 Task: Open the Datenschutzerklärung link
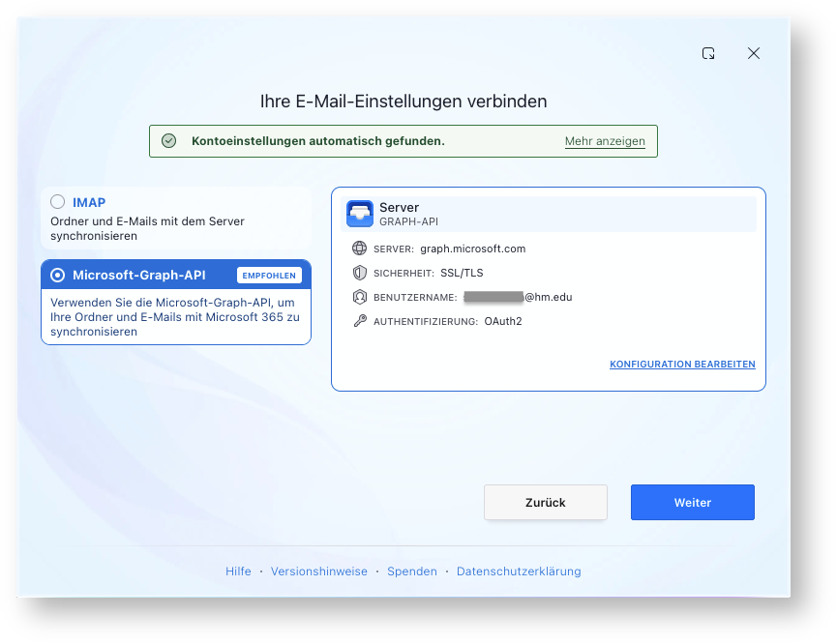point(519,571)
